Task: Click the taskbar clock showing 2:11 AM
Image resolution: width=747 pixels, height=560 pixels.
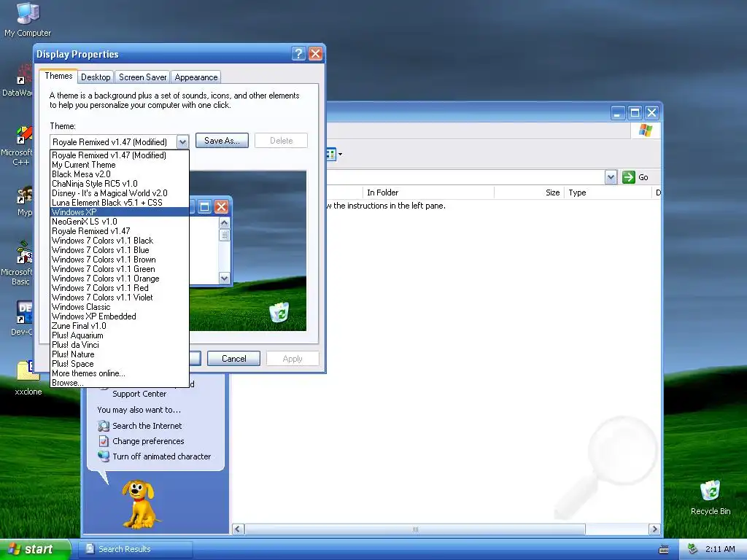Action: point(720,549)
